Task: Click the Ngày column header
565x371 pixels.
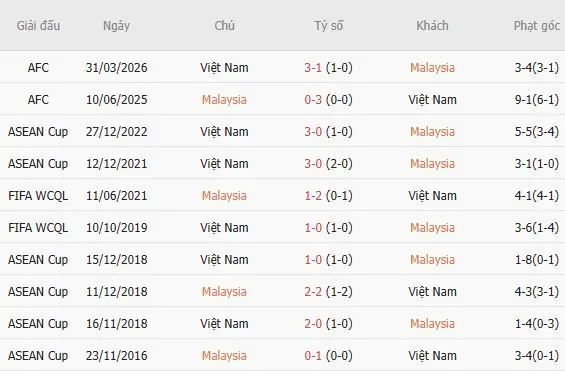Action: point(116,26)
